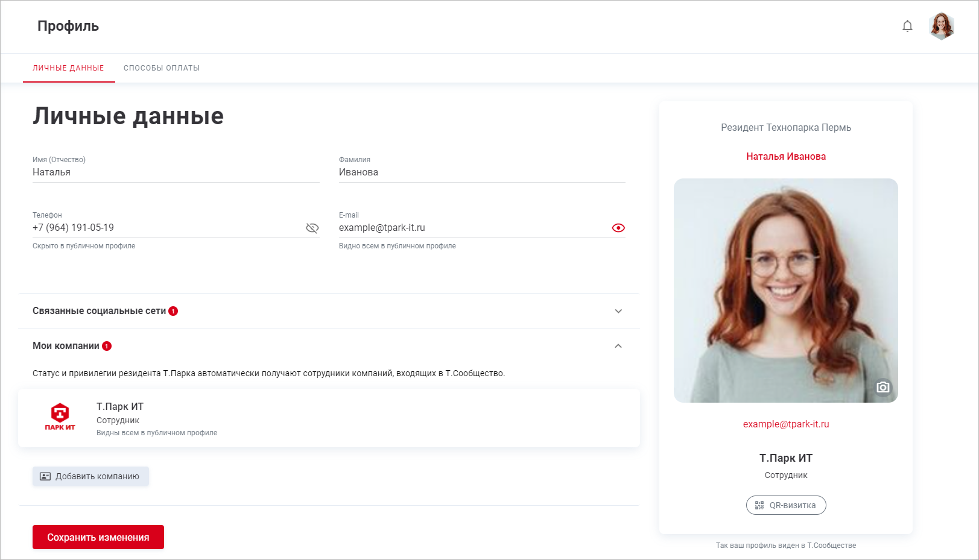This screenshot has width=979, height=560.
Task: Focus the Фамилия input field
Action: (481, 172)
